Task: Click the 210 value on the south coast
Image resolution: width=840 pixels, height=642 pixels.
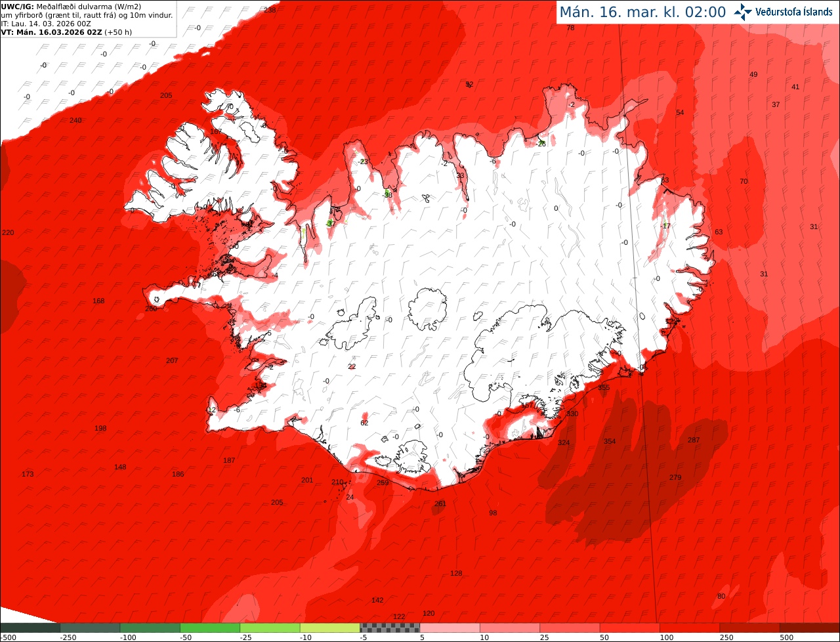Action: point(337,482)
